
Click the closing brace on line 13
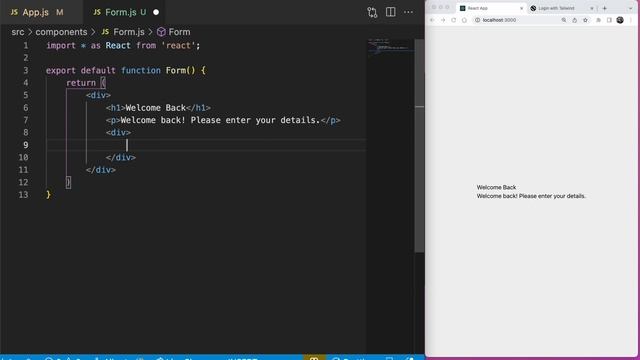pyautogui.click(x=48, y=195)
